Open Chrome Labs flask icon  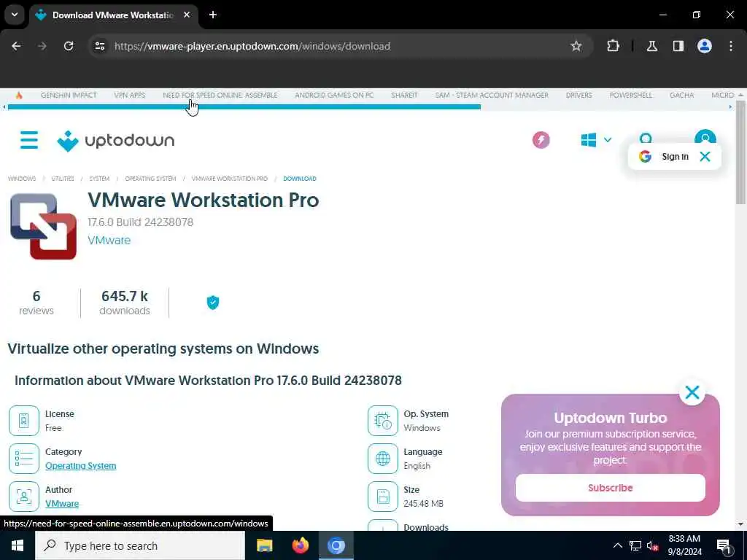[651, 46]
